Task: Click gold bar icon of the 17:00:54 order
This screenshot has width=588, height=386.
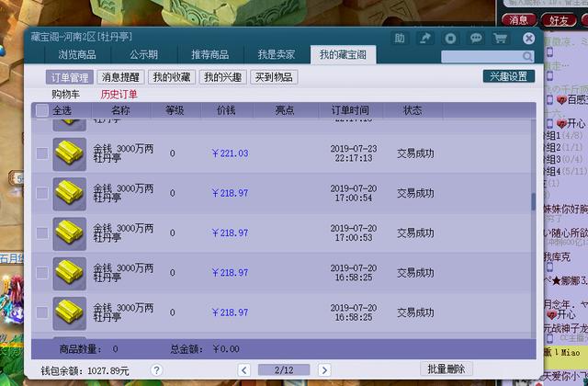Action: click(x=70, y=194)
